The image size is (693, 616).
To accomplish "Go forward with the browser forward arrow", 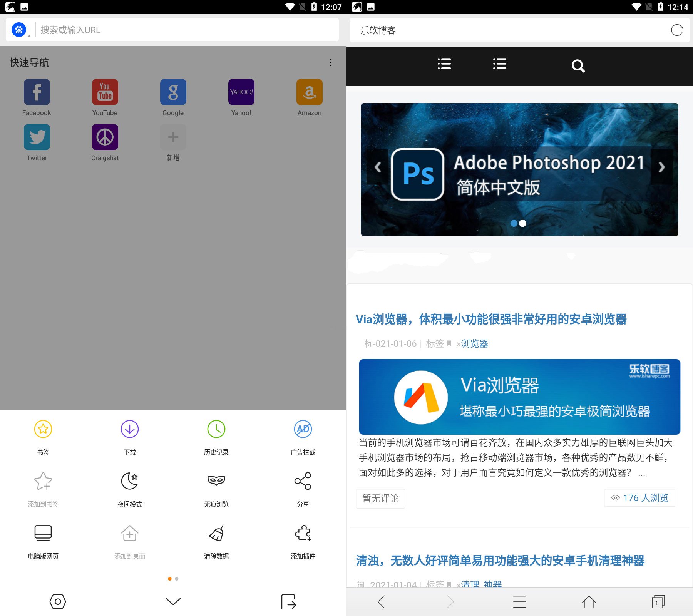I will (x=450, y=601).
